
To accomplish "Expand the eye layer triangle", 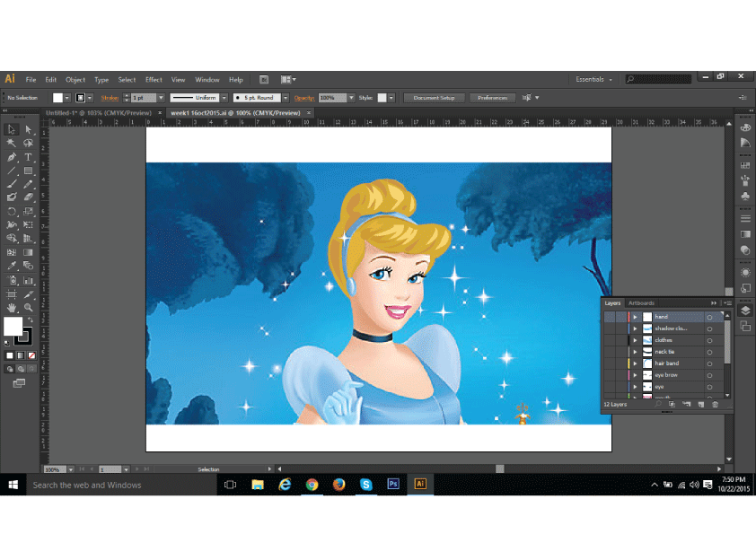I will [636, 387].
